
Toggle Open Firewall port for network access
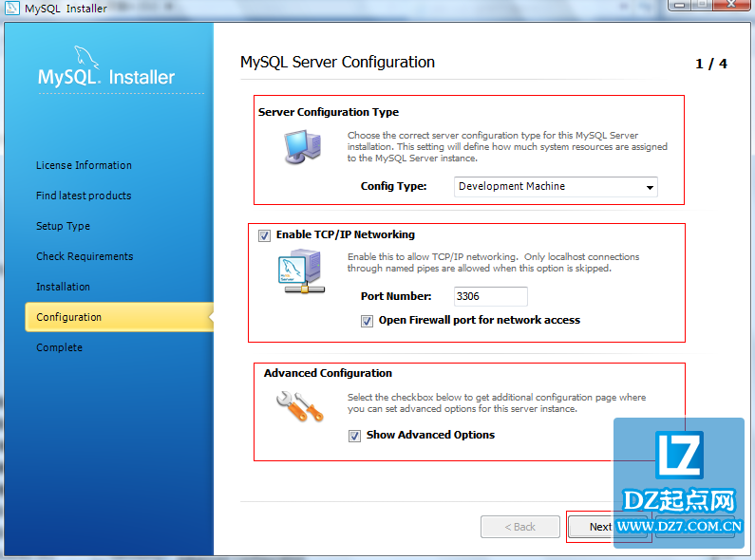(367, 321)
